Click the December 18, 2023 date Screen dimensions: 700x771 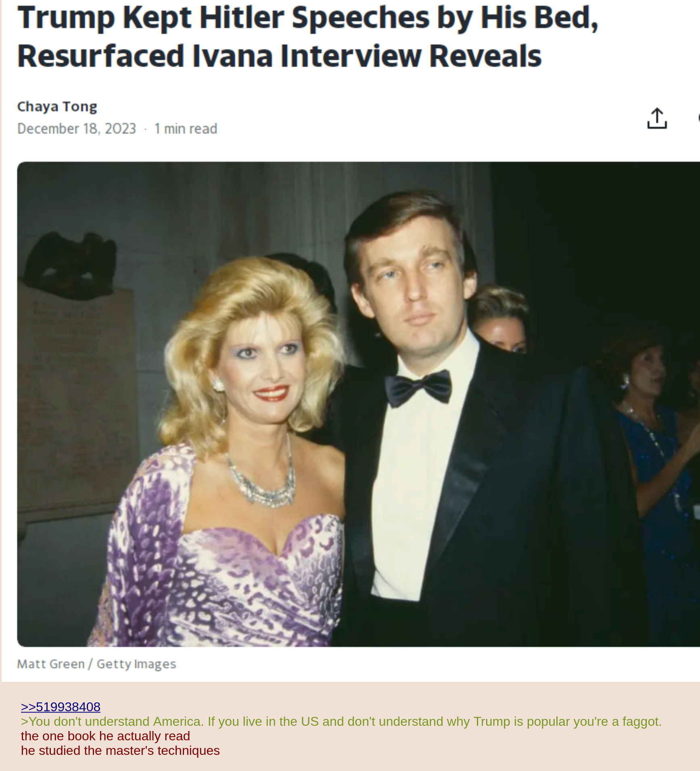coord(77,128)
